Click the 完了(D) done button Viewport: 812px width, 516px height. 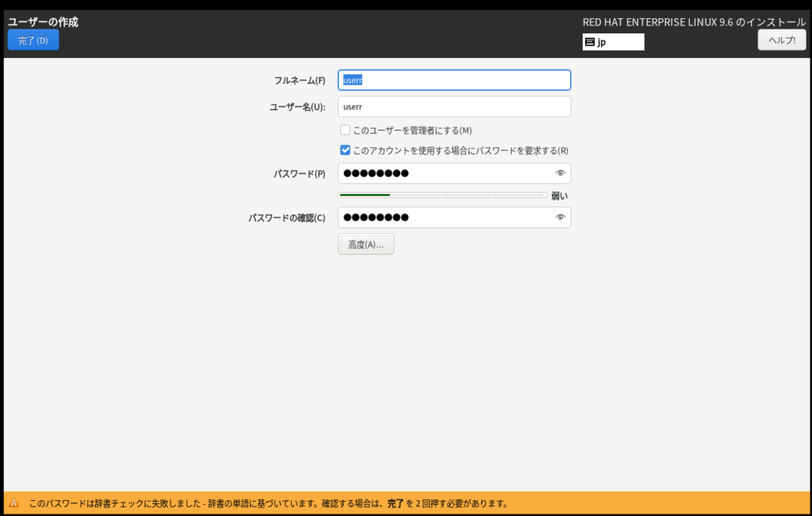(x=33, y=40)
